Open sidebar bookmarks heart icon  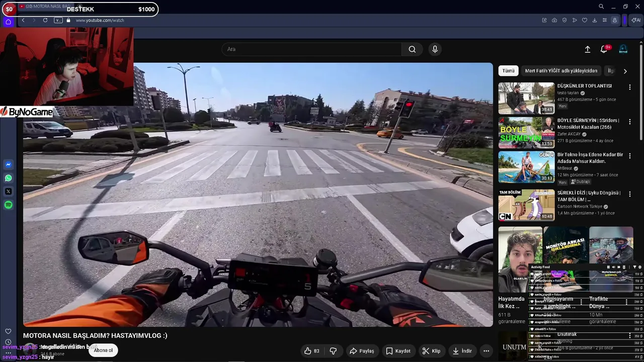point(8,331)
